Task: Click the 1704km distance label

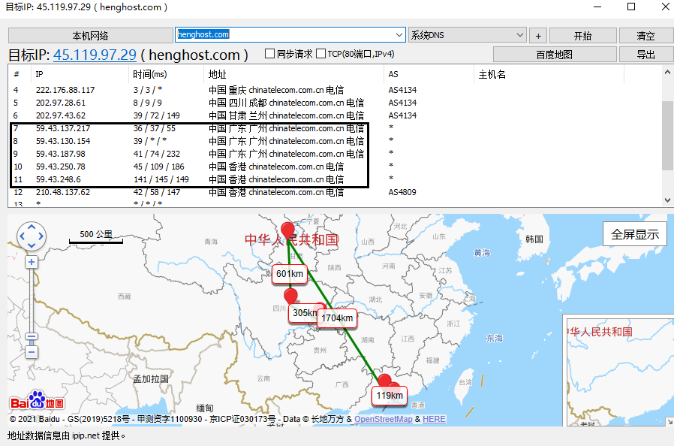Action: [337, 318]
